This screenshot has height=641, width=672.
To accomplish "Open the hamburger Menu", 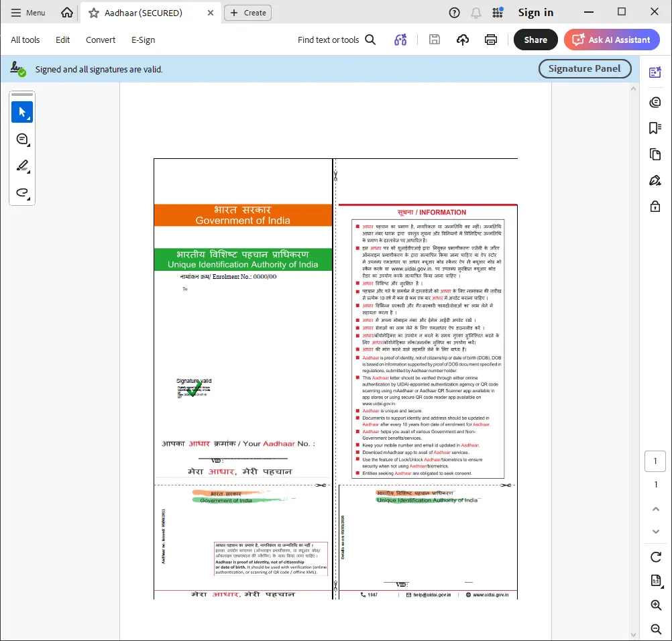I will click(x=27, y=12).
